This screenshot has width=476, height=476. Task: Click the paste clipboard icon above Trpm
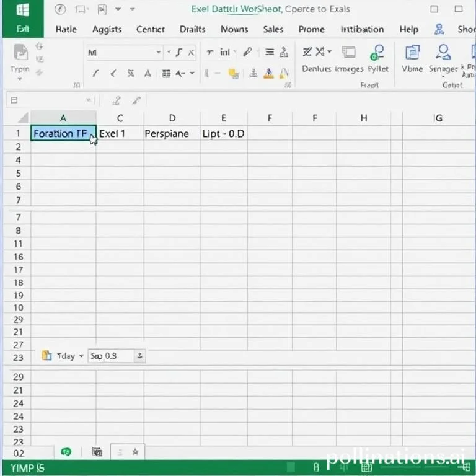(x=20, y=52)
